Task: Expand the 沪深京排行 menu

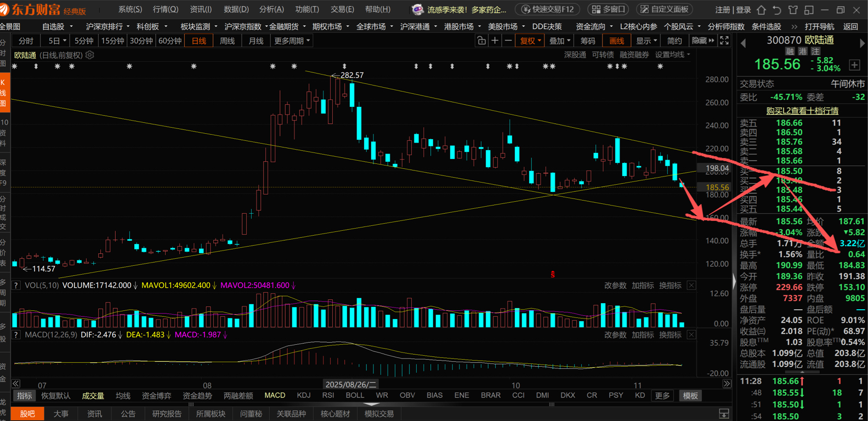Action: [107, 26]
